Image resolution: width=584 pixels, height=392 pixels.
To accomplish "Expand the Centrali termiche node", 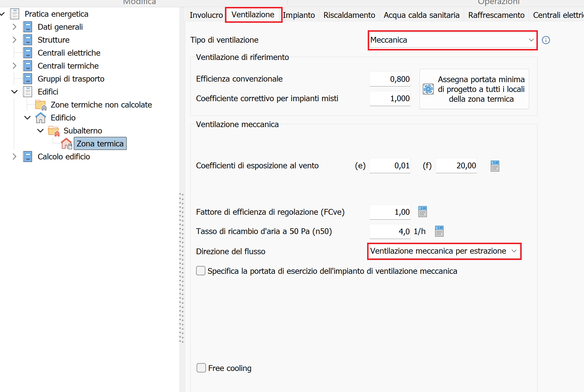I will coord(14,66).
